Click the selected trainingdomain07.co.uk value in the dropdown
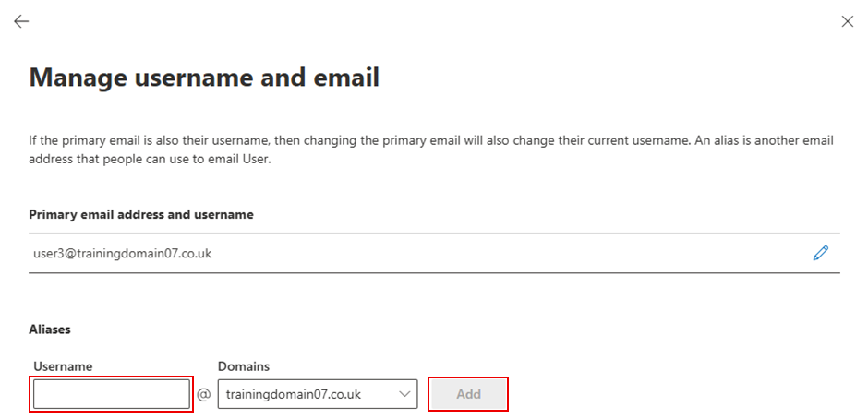868x419 pixels. point(294,394)
